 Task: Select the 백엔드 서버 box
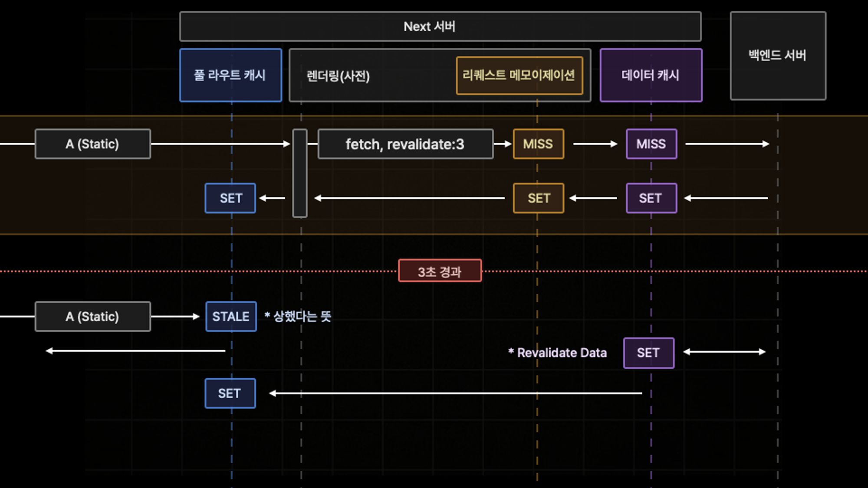tap(778, 56)
